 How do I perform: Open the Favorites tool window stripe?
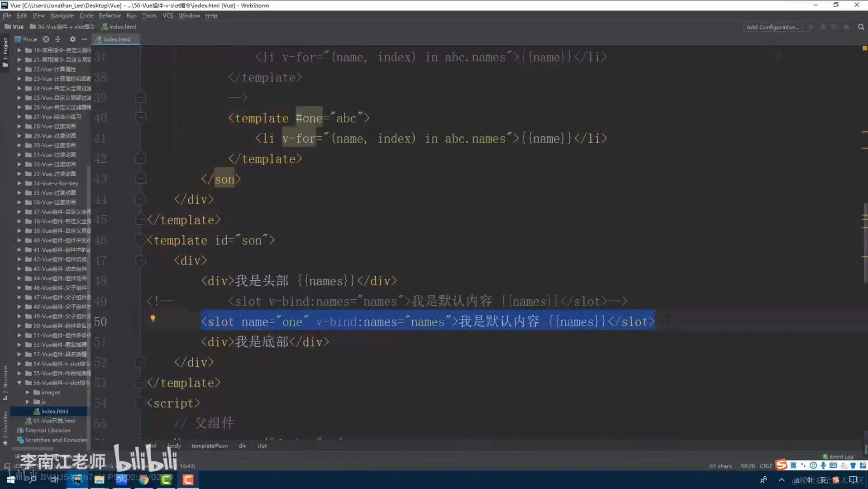(x=5, y=428)
